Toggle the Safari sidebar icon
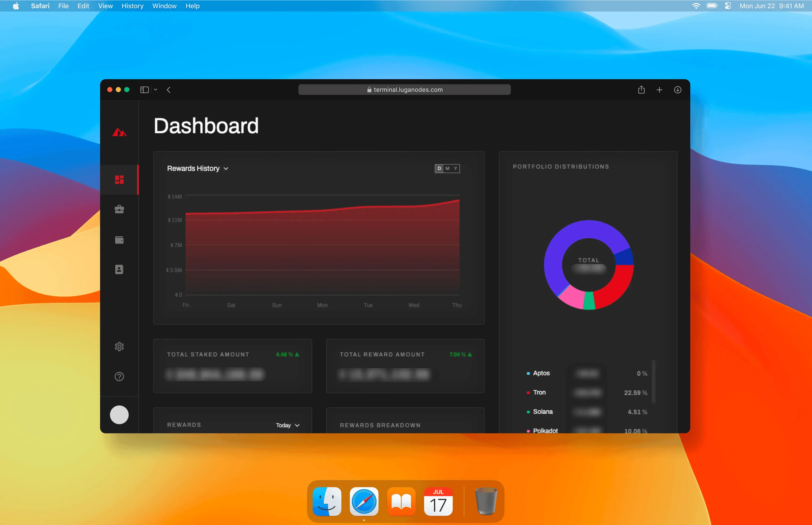This screenshot has width=812, height=525. 144,90
